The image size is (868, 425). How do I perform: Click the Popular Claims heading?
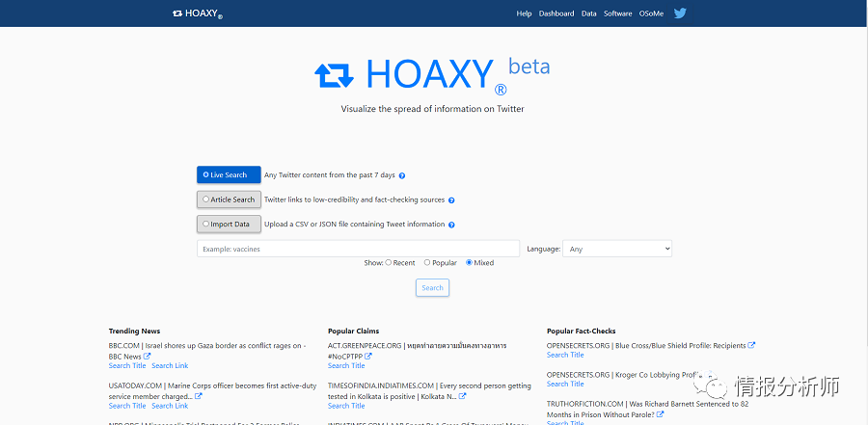point(353,331)
